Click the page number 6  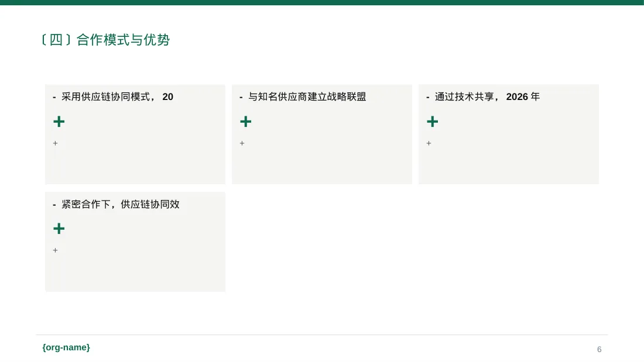pos(600,349)
